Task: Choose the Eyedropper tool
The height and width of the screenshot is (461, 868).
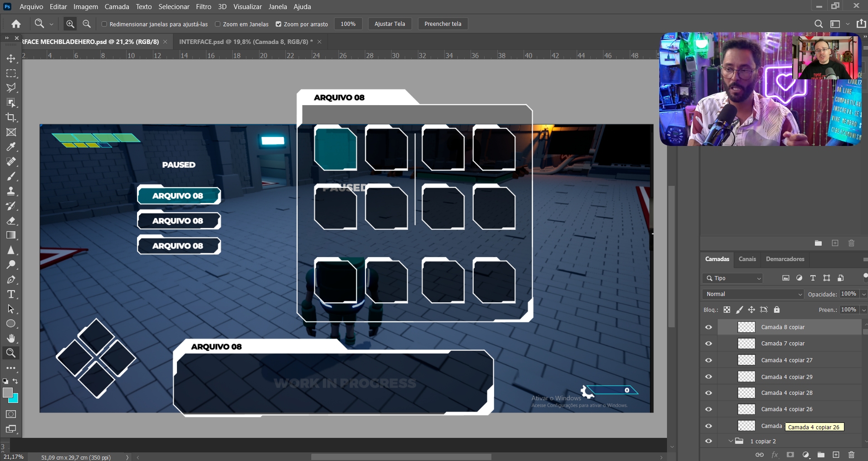Action: click(x=11, y=147)
